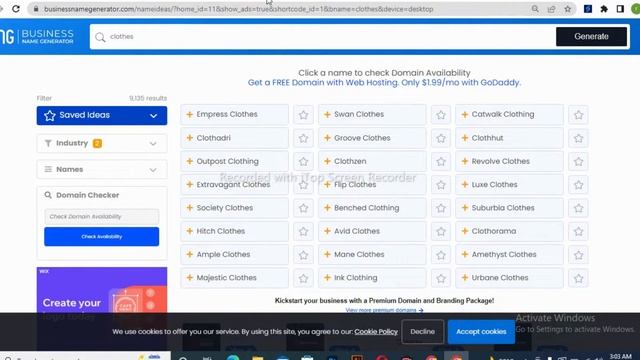Viewport: 640px width, 360px height.
Task: Click the star icon beside Mane Clothes
Action: tap(441, 255)
